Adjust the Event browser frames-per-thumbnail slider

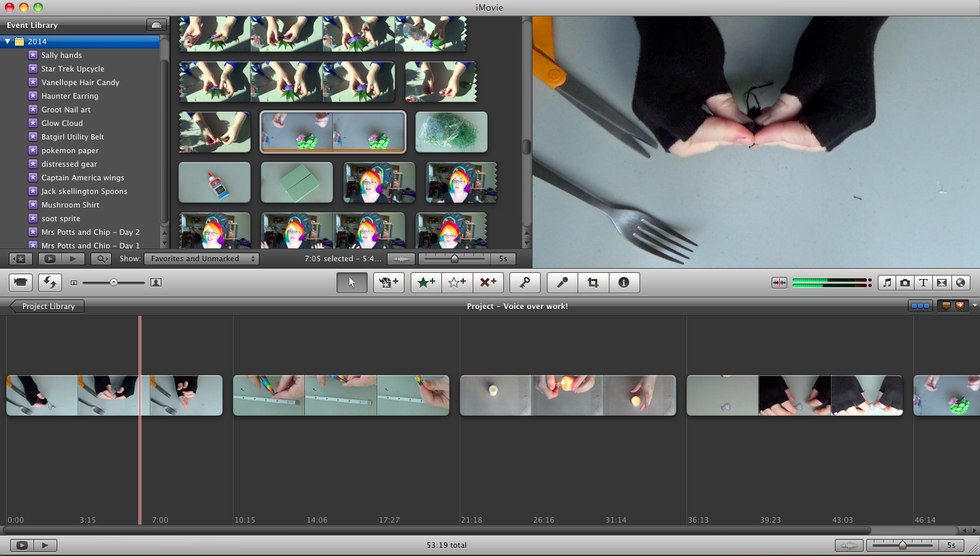coord(454,259)
